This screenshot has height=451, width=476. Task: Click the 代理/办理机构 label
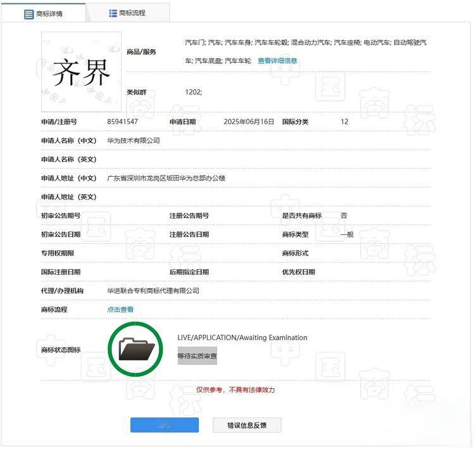63,291
